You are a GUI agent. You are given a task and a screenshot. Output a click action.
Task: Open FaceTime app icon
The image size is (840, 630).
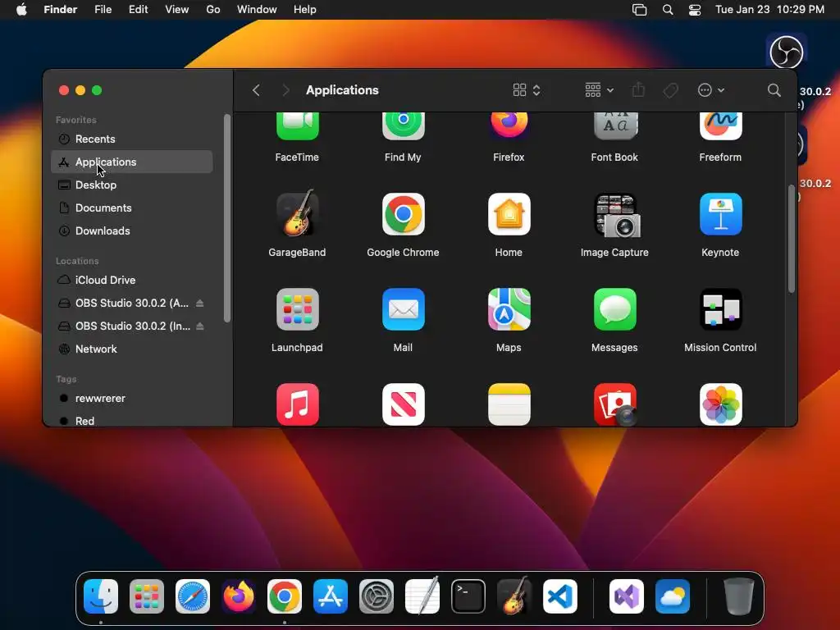click(297, 126)
